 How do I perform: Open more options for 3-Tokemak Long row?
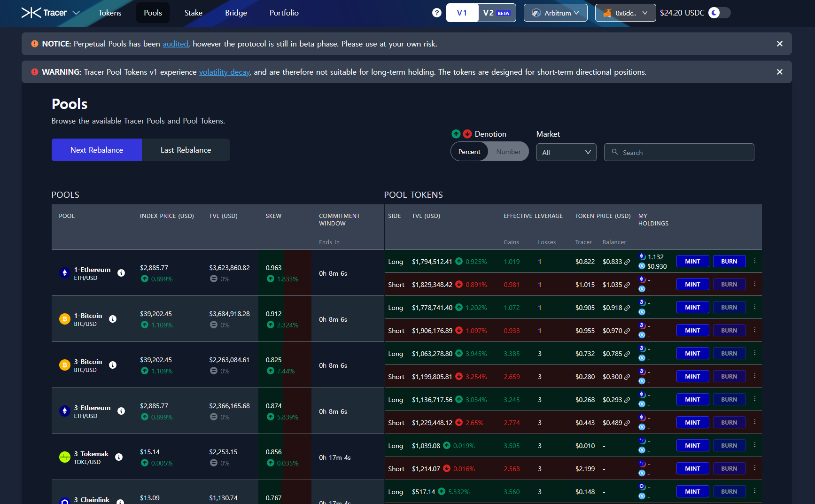tap(755, 445)
